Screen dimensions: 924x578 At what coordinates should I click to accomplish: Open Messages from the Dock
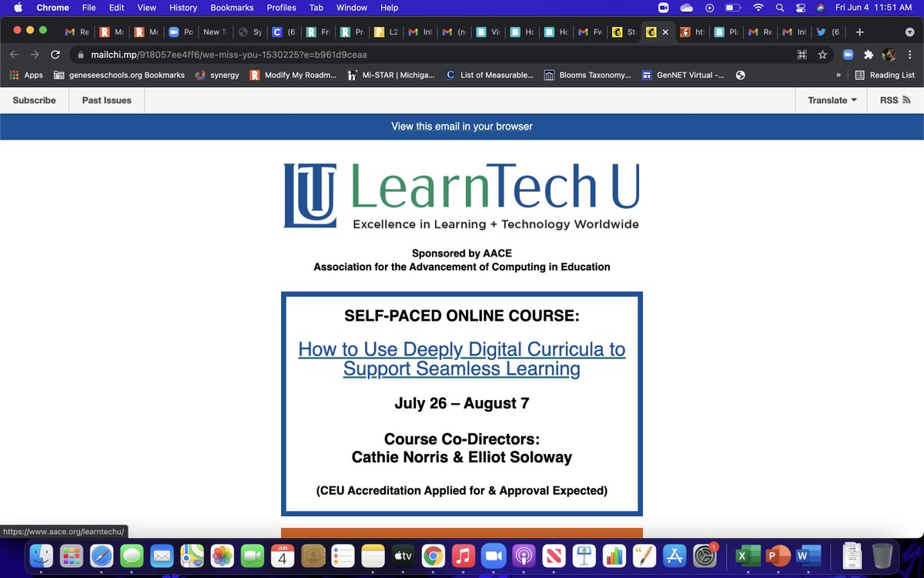coord(132,555)
